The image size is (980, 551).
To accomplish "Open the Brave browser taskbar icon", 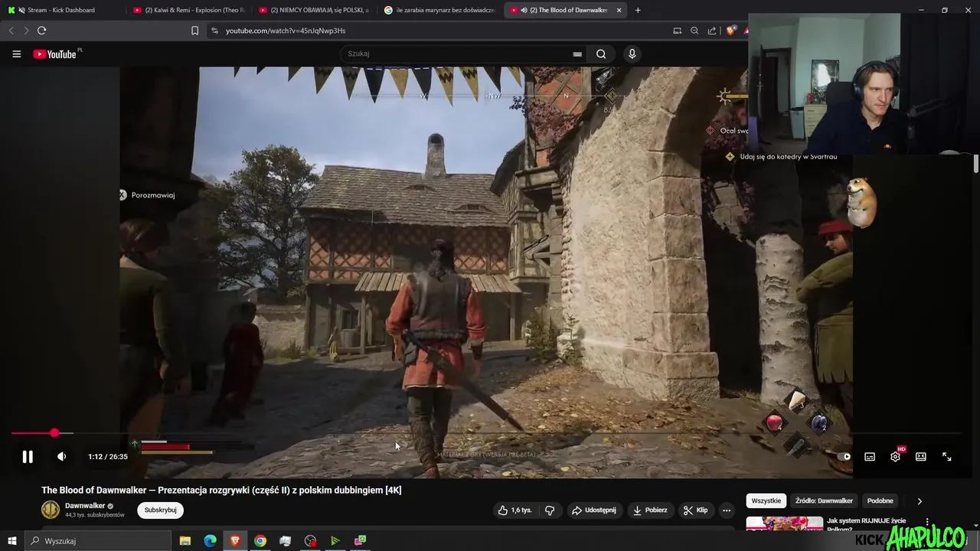I will [x=235, y=541].
